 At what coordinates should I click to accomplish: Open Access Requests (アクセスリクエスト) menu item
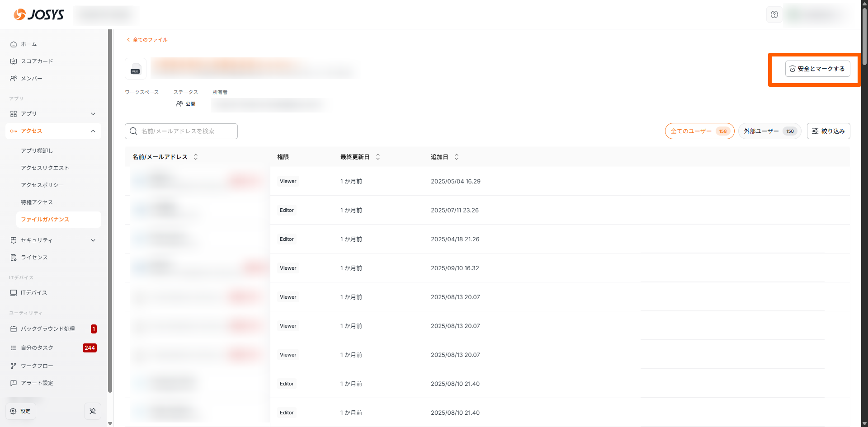[x=45, y=168]
